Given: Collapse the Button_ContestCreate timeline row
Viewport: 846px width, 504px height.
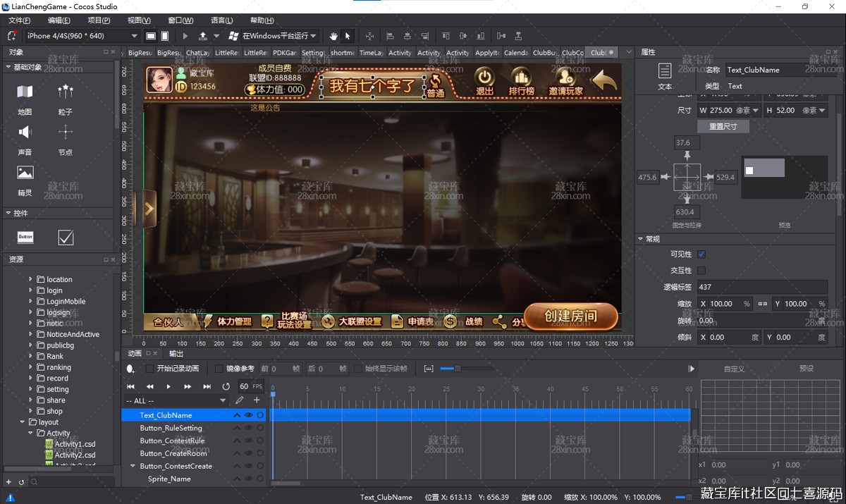Looking at the screenshot, I should pos(133,466).
